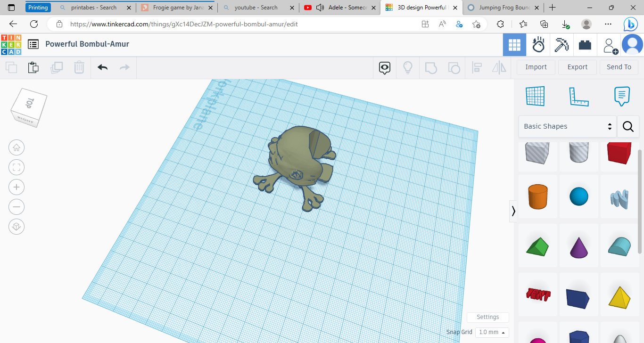Switch to the Blocks pickaxe view
Viewport: 644px width, 343px height.
pos(561,45)
